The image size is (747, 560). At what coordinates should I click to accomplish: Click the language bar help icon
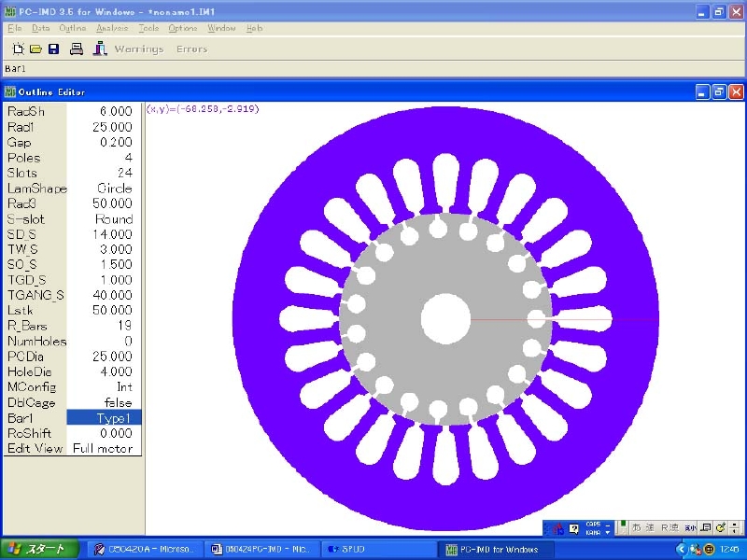tap(574, 528)
